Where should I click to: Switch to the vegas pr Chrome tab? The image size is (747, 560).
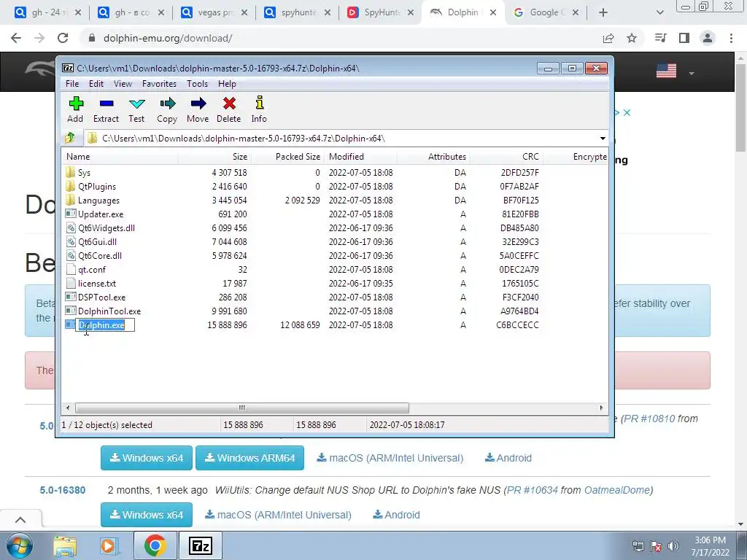pyautogui.click(x=214, y=12)
